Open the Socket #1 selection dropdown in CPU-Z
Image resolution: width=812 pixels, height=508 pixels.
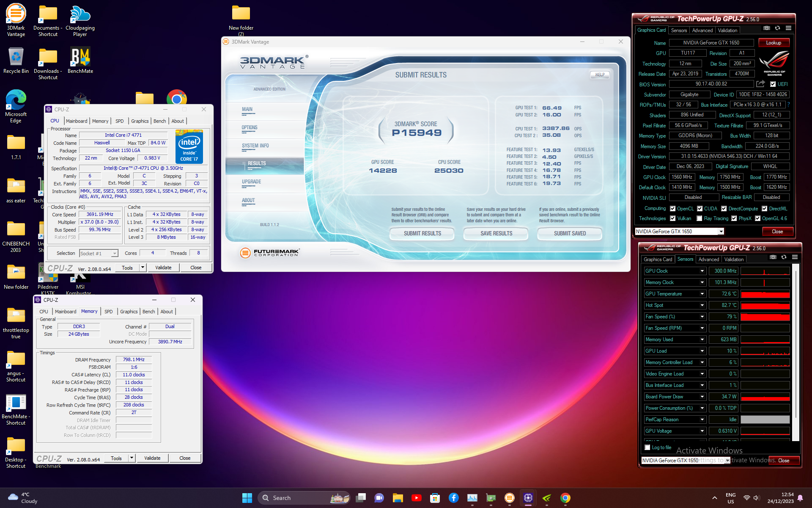click(114, 254)
